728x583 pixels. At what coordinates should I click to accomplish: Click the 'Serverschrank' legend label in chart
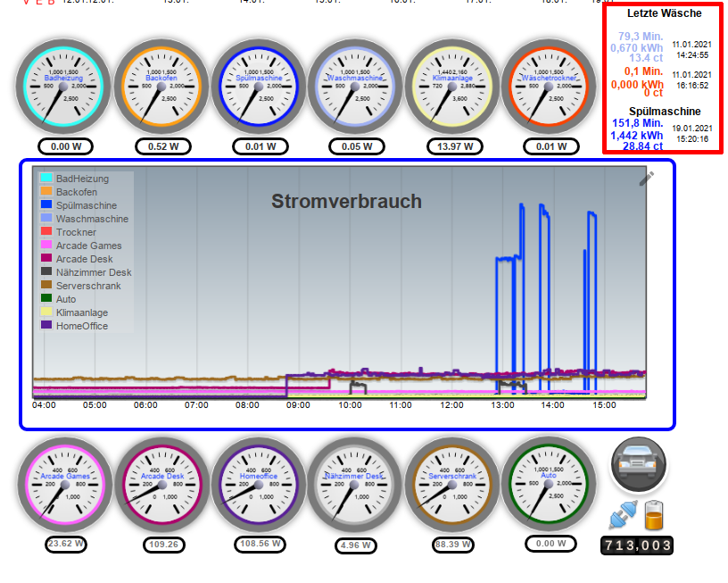[x=88, y=286]
